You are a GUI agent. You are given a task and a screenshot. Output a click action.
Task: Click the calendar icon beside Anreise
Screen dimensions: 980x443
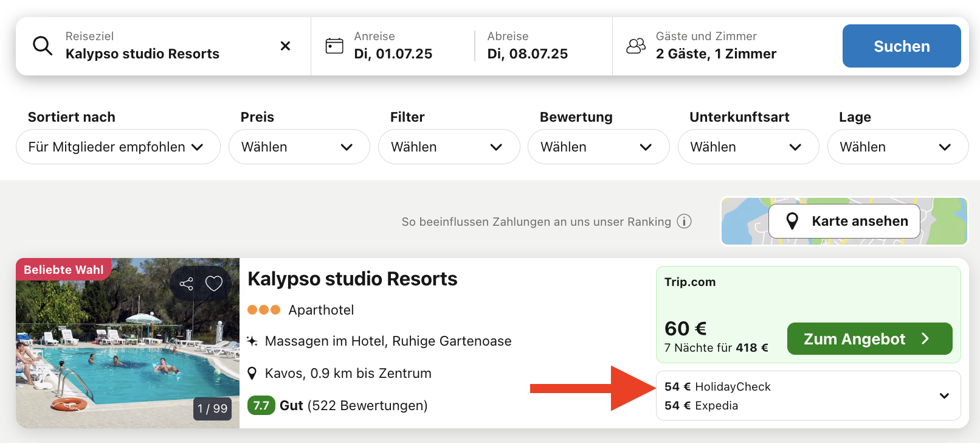(x=334, y=46)
